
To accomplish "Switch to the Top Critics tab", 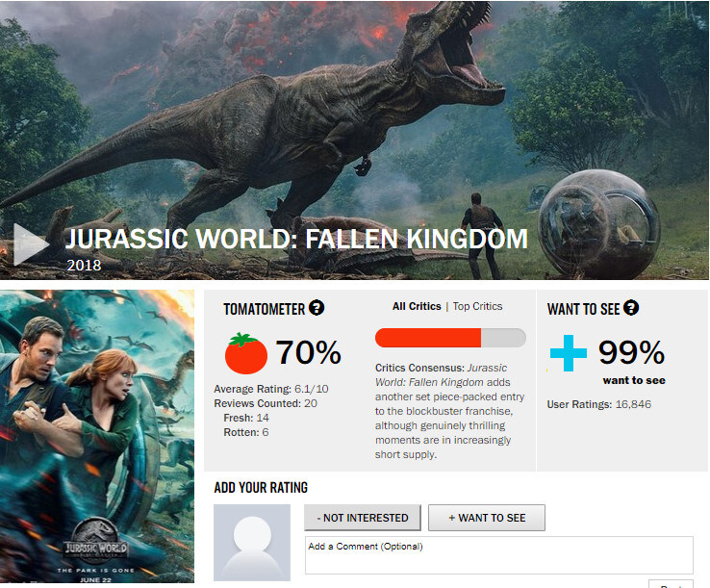I will 477,306.
